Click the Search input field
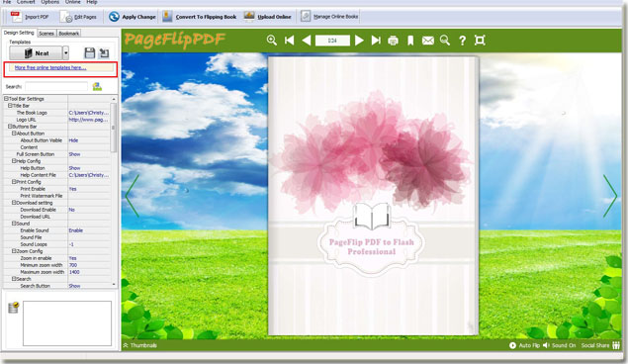This screenshot has width=628, height=364. [x=56, y=86]
